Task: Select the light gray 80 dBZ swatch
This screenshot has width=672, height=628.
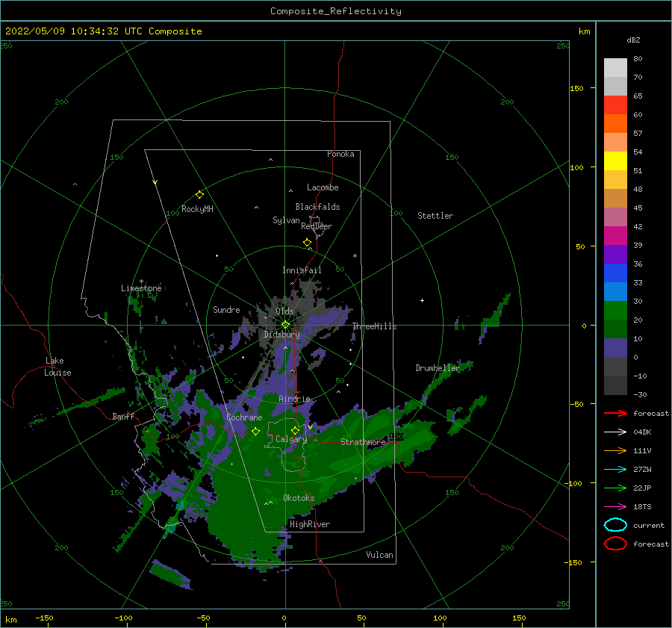Action: click(x=615, y=67)
